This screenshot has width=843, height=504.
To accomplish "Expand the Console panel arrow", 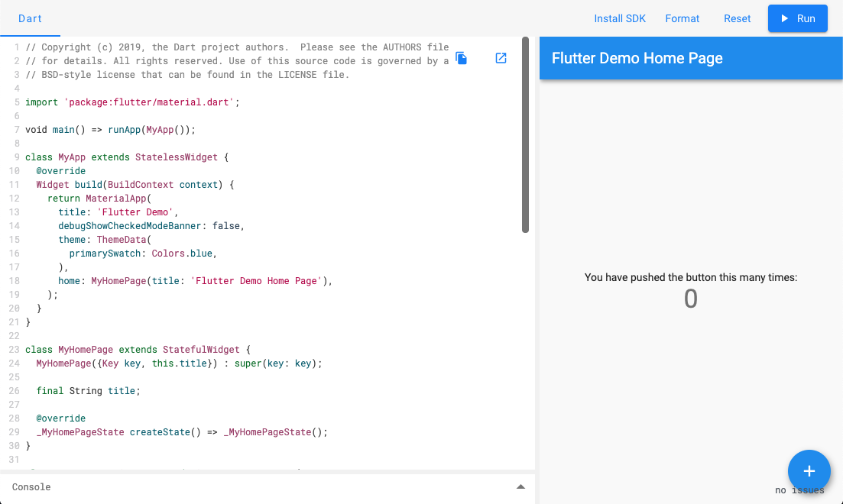I will (x=520, y=486).
